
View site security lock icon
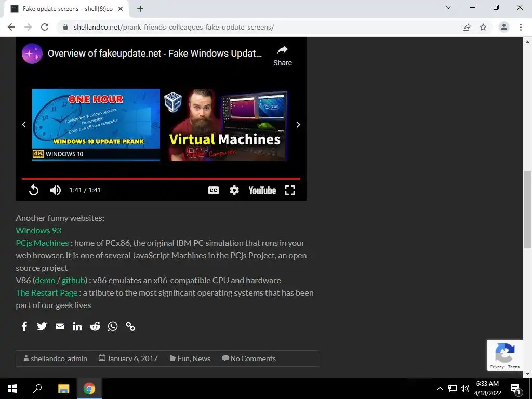click(66, 27)
